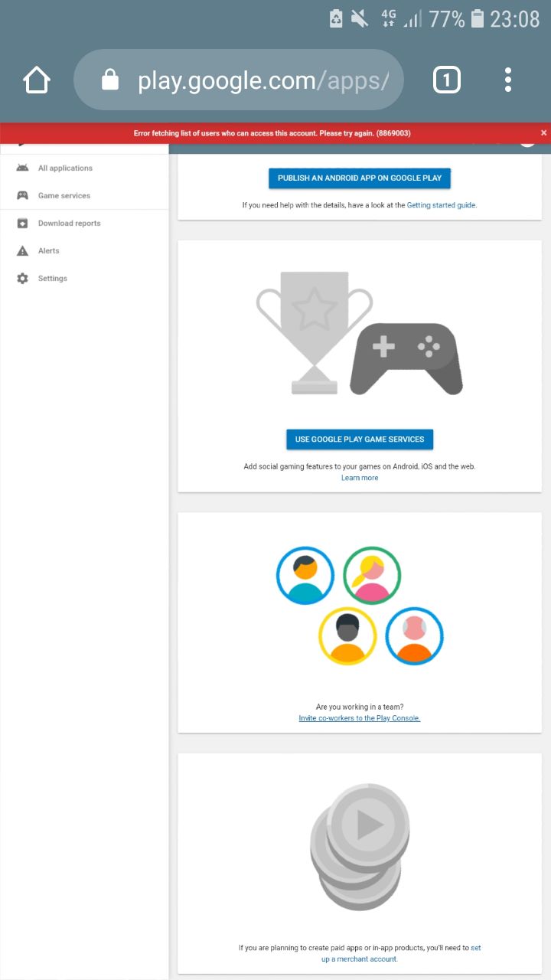This screenshot has width=551, height=980.
Task: Open Settings in sidebar
Action: (x=53, y=278)
